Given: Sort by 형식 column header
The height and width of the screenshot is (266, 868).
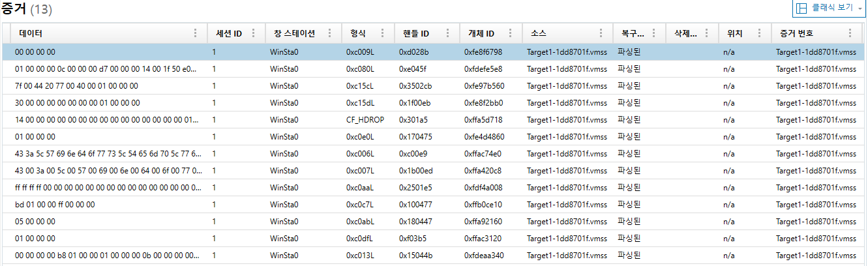Looking at the screenshot, I should [358, 33].
